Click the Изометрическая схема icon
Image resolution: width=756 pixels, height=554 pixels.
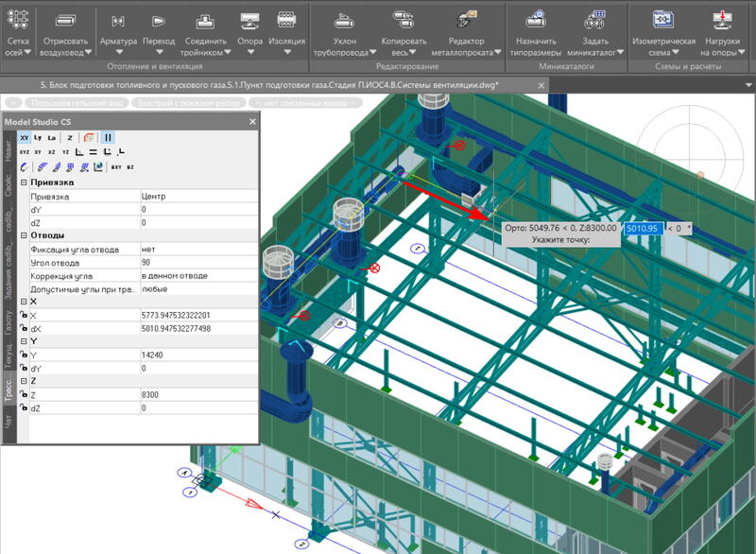coord(663,20)
